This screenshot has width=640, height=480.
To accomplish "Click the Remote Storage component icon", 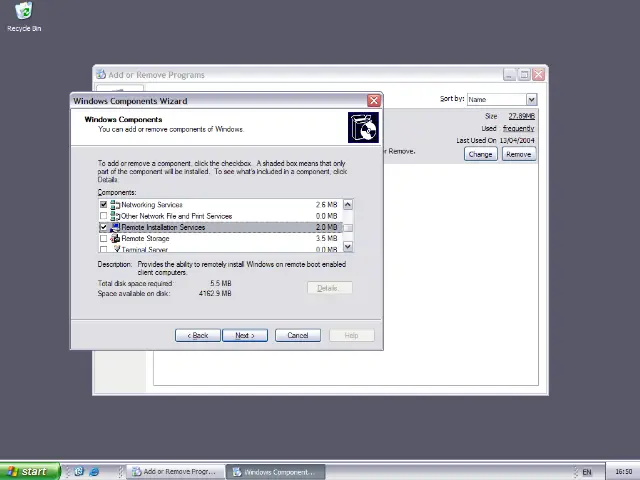I will tap(115, 238).
